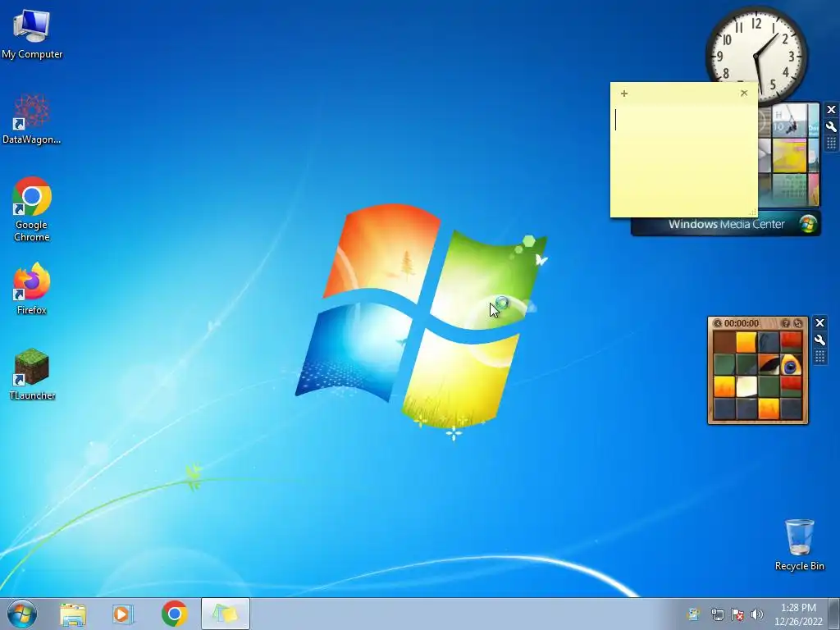This screenshot has width=840, height=630.
Task: Click the Sticky Notes taskbar button
Action: pyautogui.click(x=226, y=614)
